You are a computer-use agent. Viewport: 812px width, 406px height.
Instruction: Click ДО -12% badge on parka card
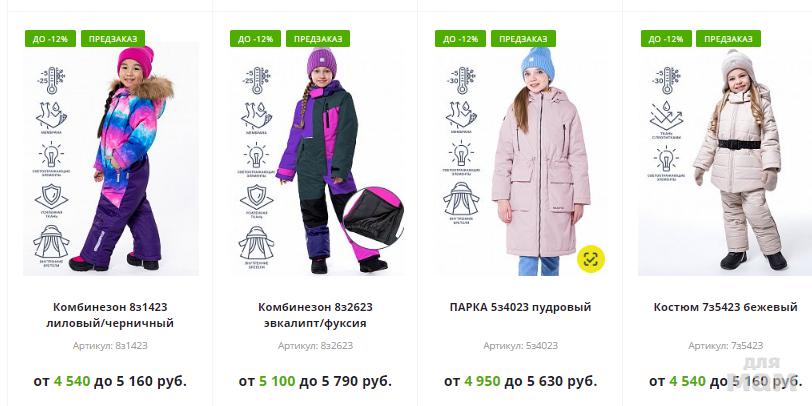(460, 38)
